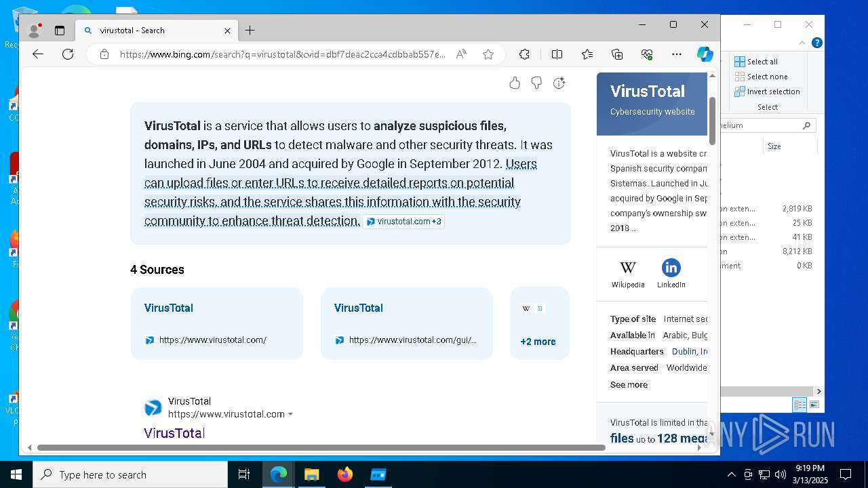Open the volume control in tray
Screen dimensions: 868x488
pos(780,474)
